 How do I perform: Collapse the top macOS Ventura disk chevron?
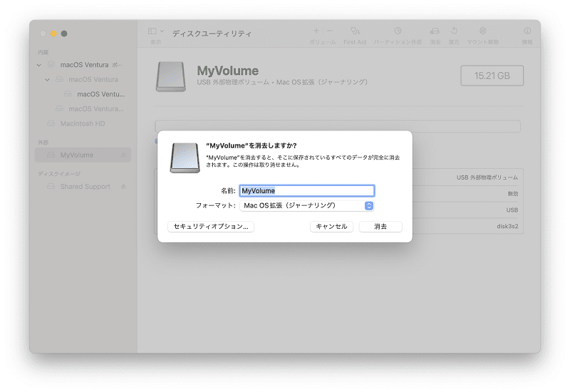pyautogui.click(x=39, y=65)
